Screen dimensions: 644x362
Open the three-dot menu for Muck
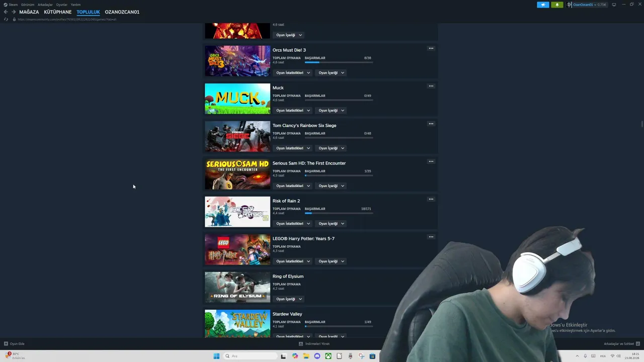pyautogui.click(x=431, y=86)
